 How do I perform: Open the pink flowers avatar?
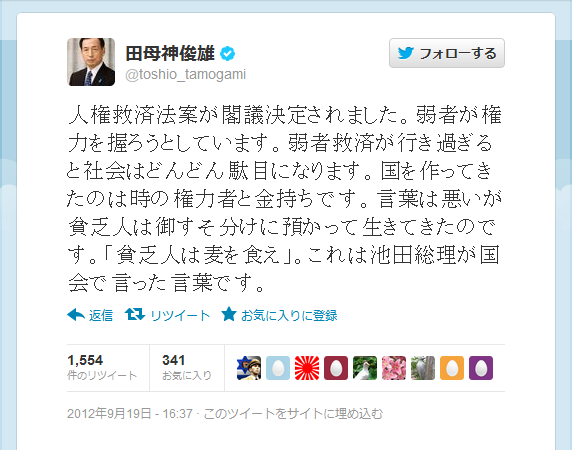pyautogui.click(x=394, y=368)
